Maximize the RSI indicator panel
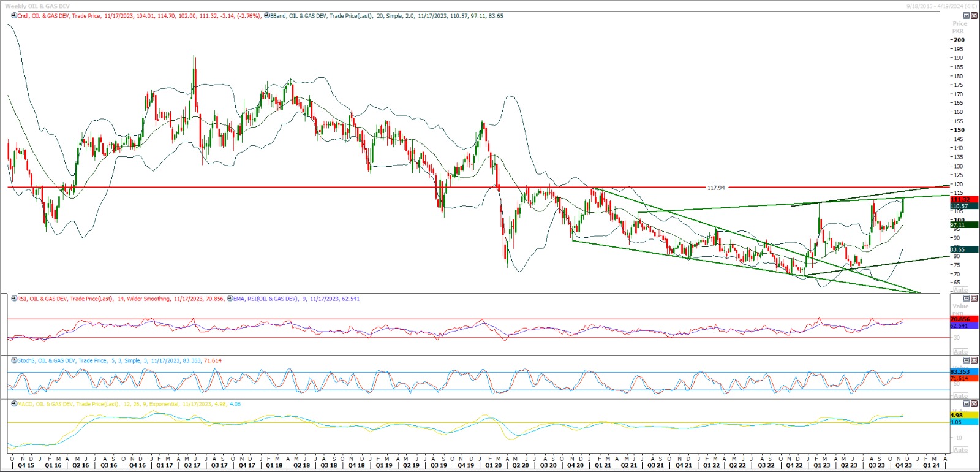980x472 pixels. click(967, 299)
